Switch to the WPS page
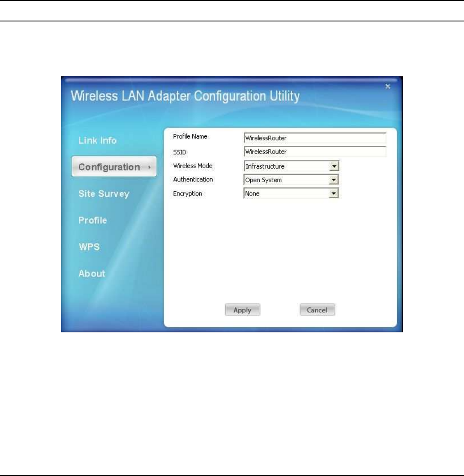The image size is (464, 476). point(89,247)
